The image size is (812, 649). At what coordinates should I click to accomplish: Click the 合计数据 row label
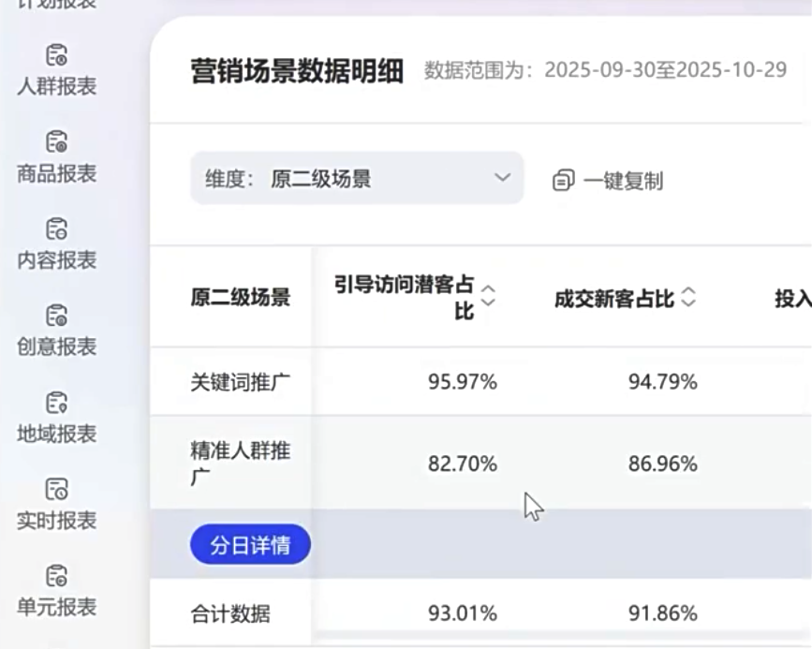coord(230,614)
